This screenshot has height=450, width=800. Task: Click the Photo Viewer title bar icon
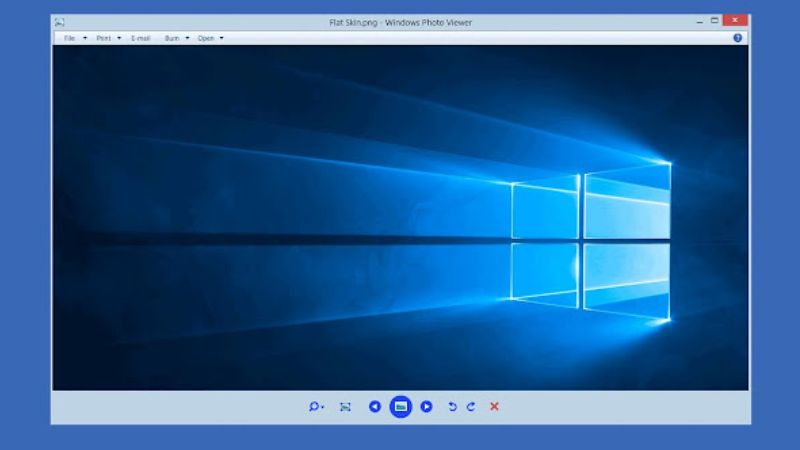[60, 22]
